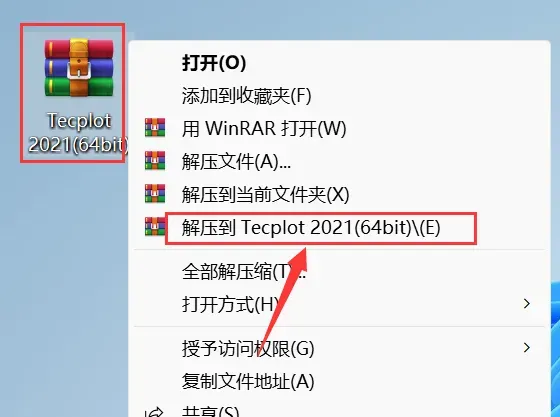Click WinRAR icon beside 解压到 Tecplot 2021(64bit)\(E)
The width and height of the screenshot is (560, 417).
pyautogui.click(x=155, y=227)
